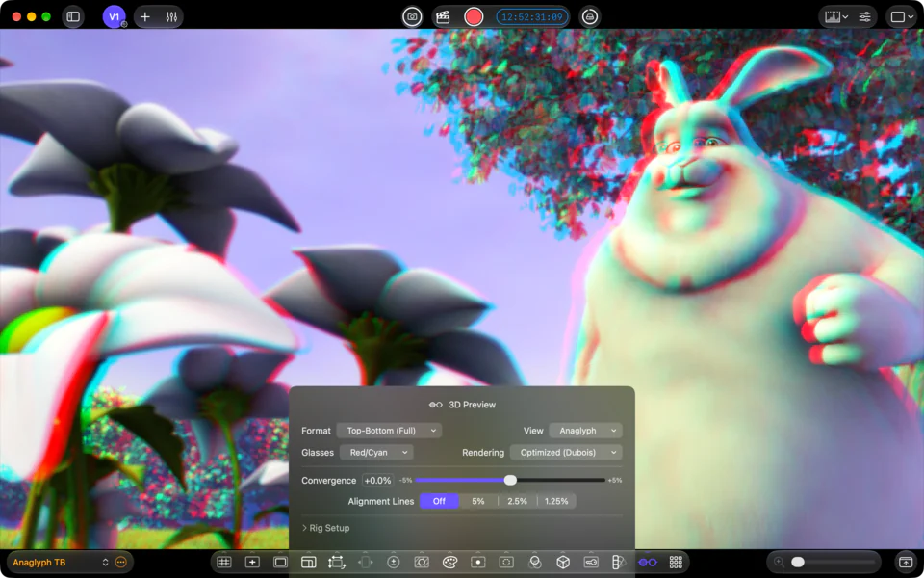Viewport: 924px width, 578px height.
Task: Click the single frame rectangle tool
Action: tap(280, 562)
